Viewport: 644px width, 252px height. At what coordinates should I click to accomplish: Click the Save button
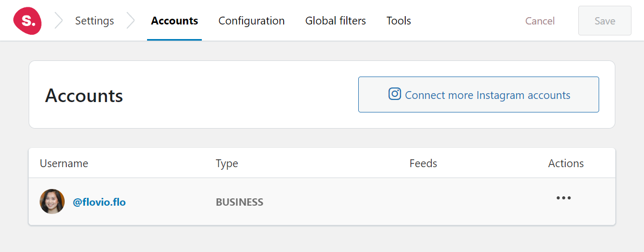(x=605, y=21)
